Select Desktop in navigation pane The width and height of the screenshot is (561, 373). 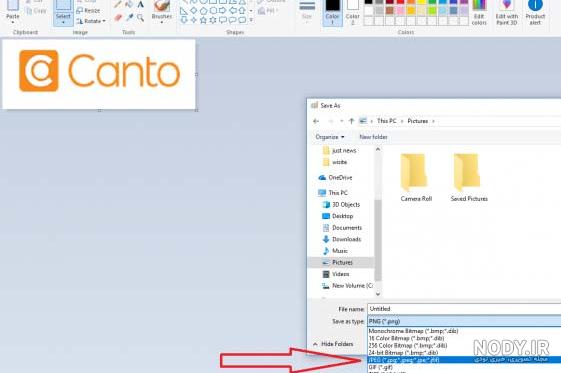[338, 216]
